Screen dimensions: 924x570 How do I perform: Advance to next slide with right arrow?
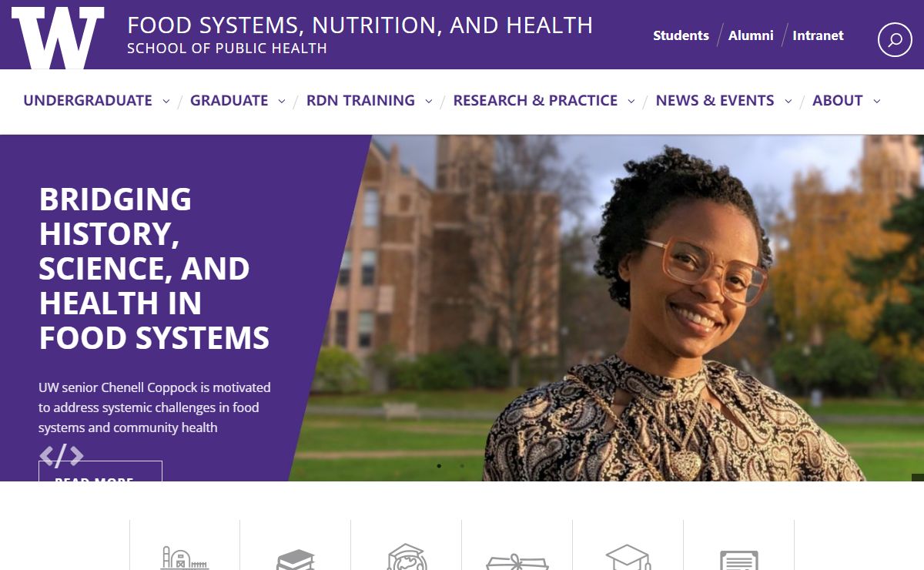pos(76,456)
